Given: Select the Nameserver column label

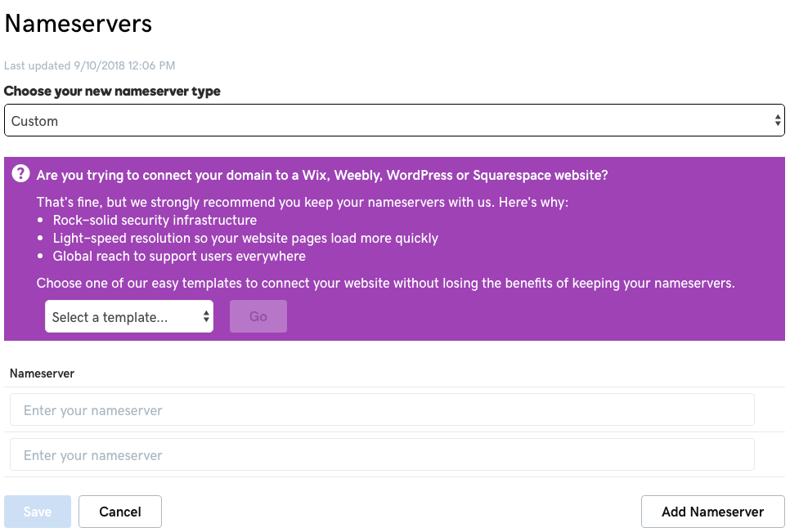Looking at the screenshot, I should 42,373.
